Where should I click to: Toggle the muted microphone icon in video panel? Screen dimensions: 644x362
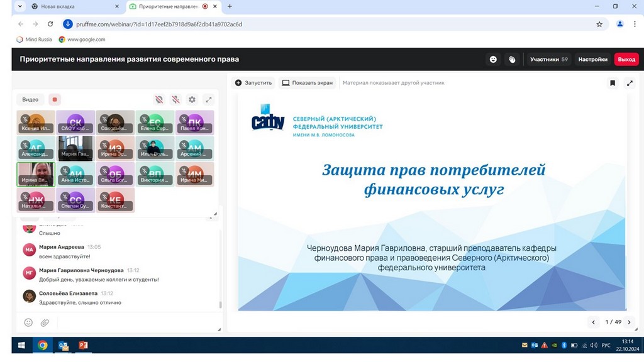175,99
